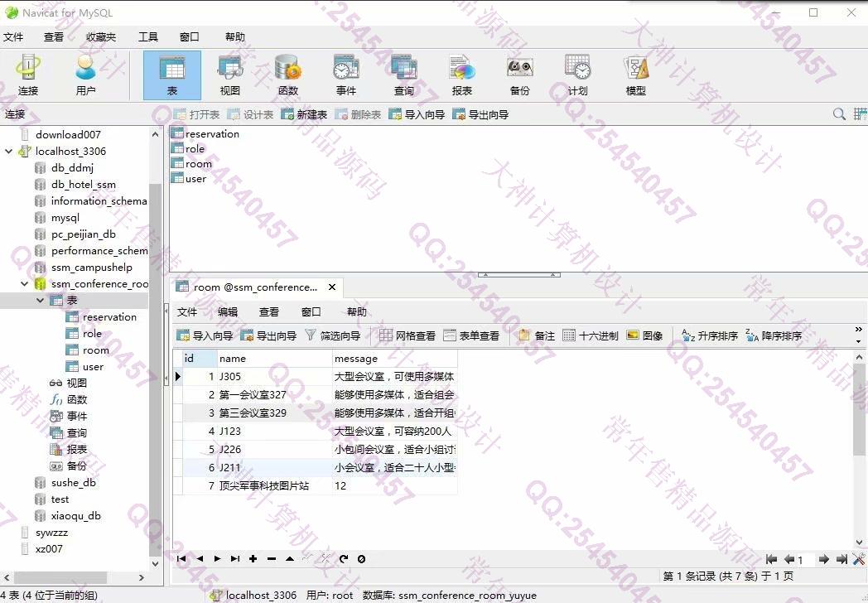The height and width of the screenshot is (603, 868).
Task: Select the 视图 (View) toolbar icon
Action: pyautogui.click(x=229, y=75)
